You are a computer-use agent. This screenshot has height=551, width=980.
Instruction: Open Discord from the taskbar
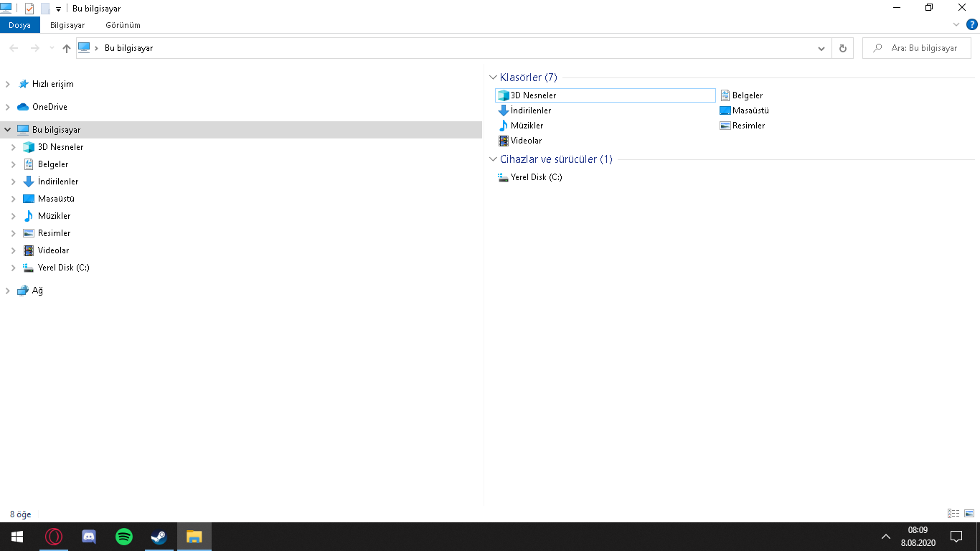point(89,537)
